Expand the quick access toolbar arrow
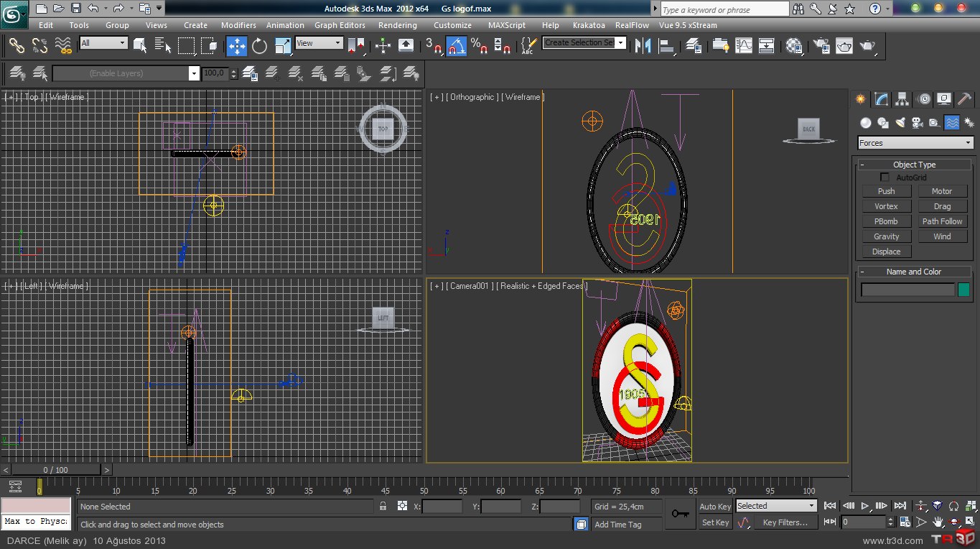This screenshot has height=549, width=980. tap(159, 9)
